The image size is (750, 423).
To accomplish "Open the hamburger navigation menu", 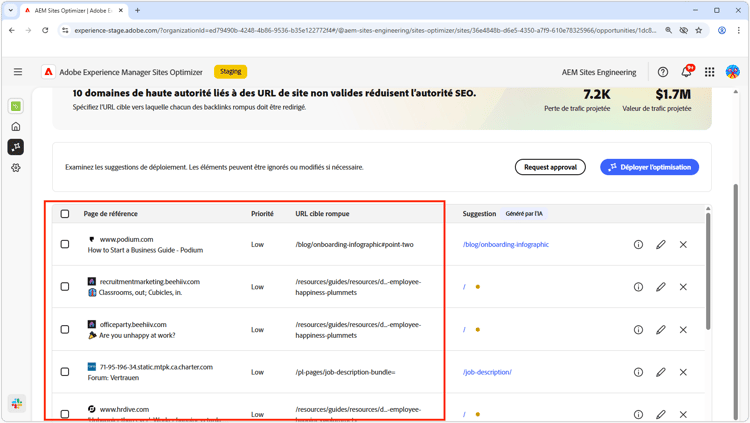I will click(x=18, y=72).
